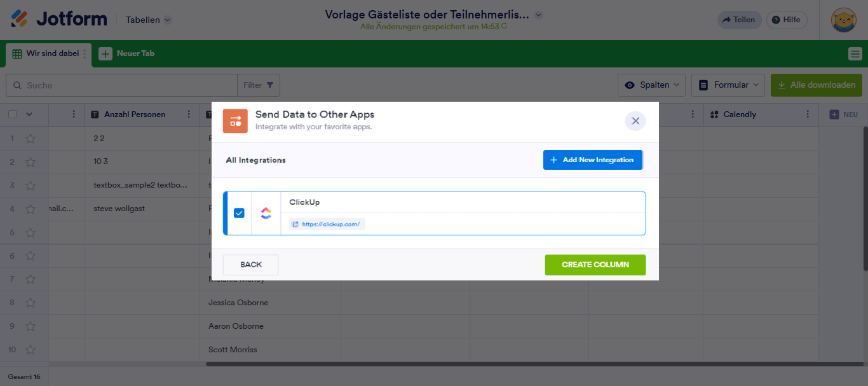This screenshot has height=386, width=868.
Task: Select the 'Jessica Osborne' cell
Action: click(x=270, y=303)
